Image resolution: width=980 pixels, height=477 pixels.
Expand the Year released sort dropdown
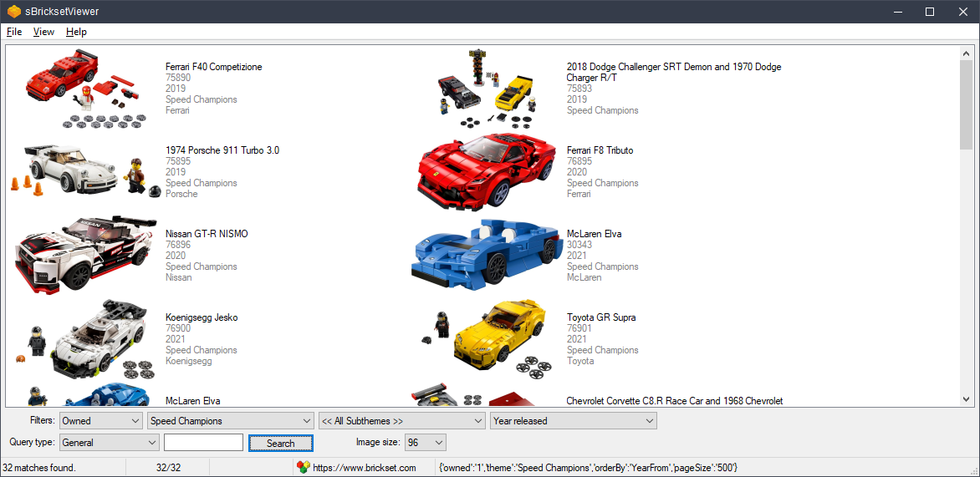[574, 421]
